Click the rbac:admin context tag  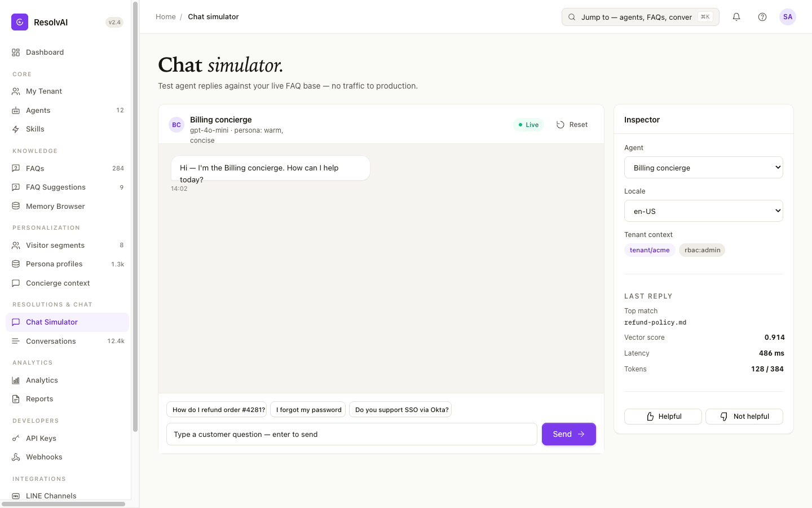pos(702,250)
